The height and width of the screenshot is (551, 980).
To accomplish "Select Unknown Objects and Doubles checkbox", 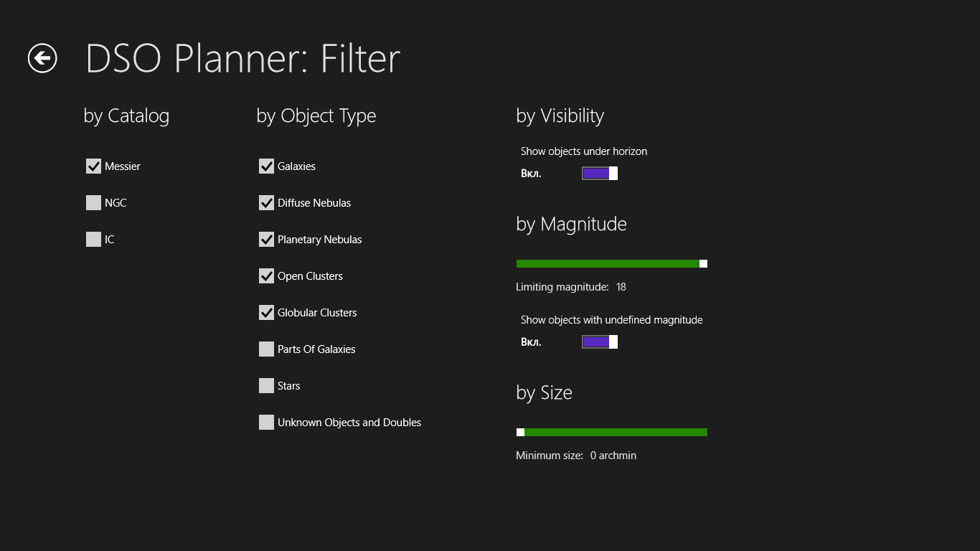I will tap(266, 423).
